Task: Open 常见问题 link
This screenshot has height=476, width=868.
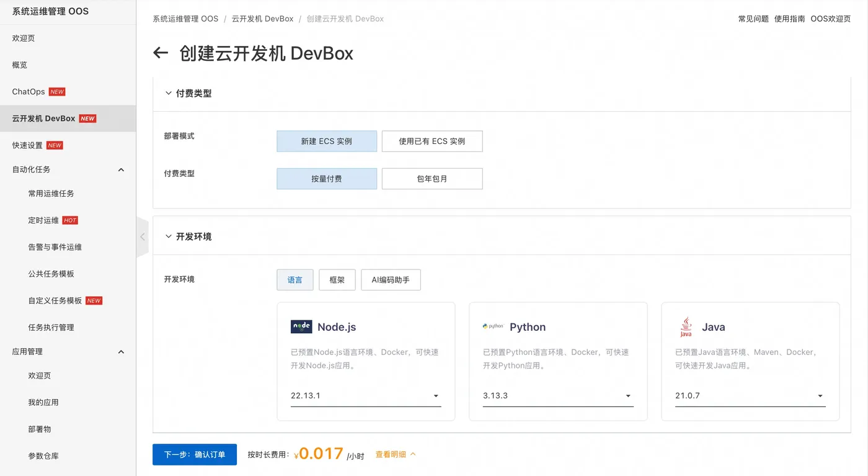Action: (753, 19)
